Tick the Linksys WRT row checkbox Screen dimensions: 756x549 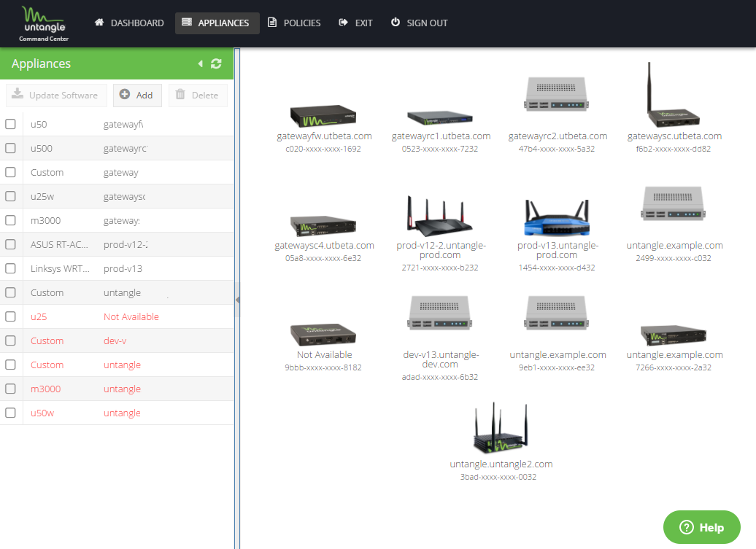[x=11, y=269]
